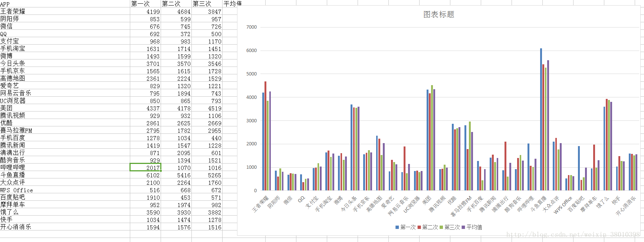Image resolution: width=644 pixels, height=242 pixels.
Task: Select the QQ name cell in the table
Action: 65,33
